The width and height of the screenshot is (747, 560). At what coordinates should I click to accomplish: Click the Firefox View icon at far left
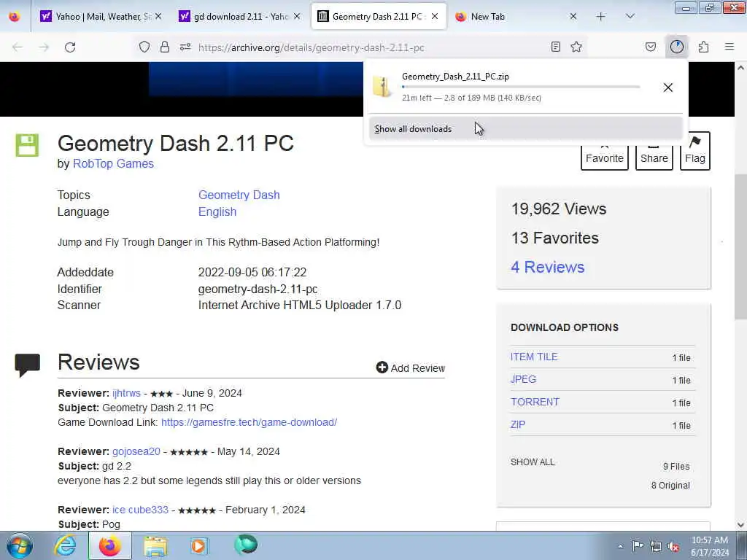tap(15, 17)
